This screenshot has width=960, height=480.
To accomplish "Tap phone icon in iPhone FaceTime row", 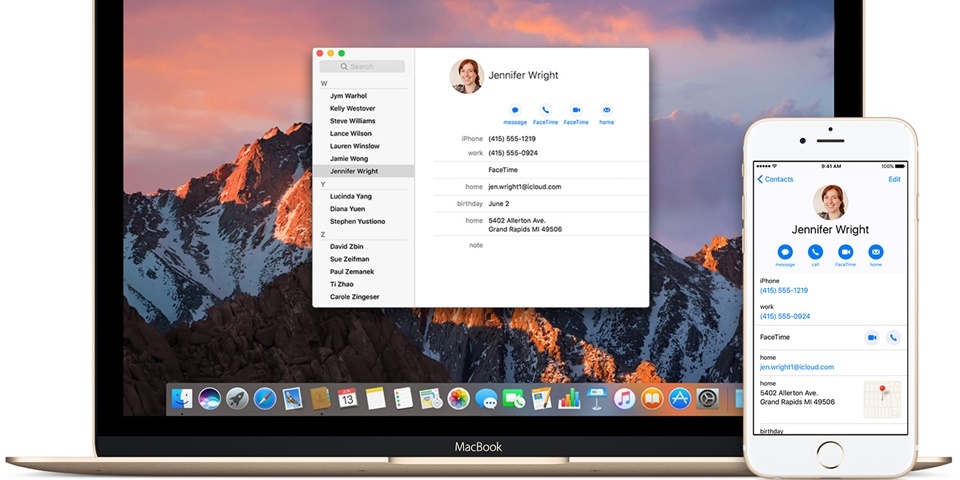I will (x=894, y=337).
